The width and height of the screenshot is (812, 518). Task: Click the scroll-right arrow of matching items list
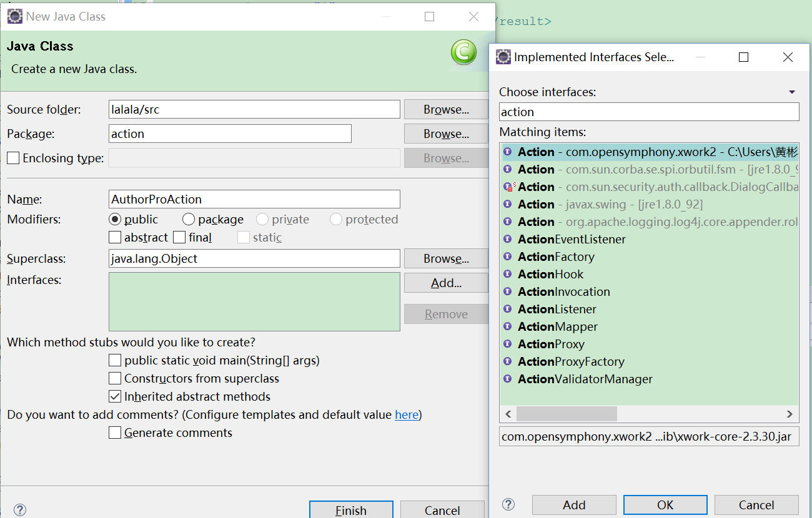pyautogui.click(x=790, y=414)
